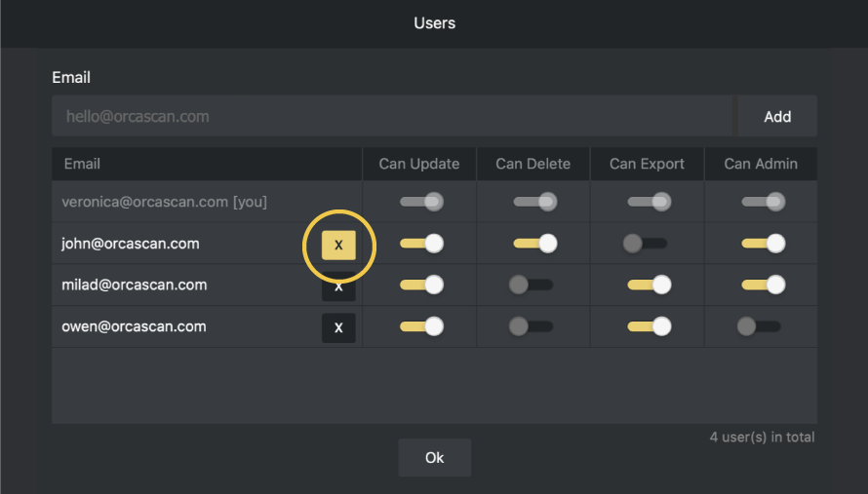868x494 pixels.
Task: Remove user john@orcascan.com with X button
Action: point(338,245)
